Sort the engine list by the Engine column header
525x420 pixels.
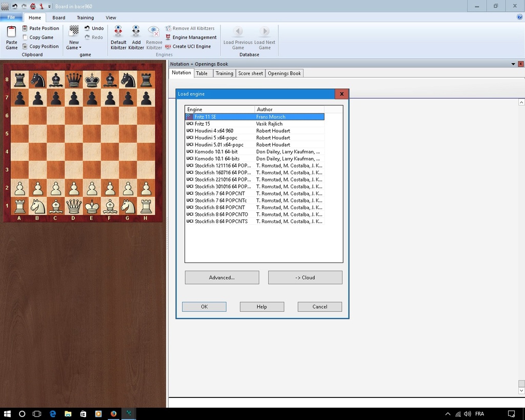[220, 110]
